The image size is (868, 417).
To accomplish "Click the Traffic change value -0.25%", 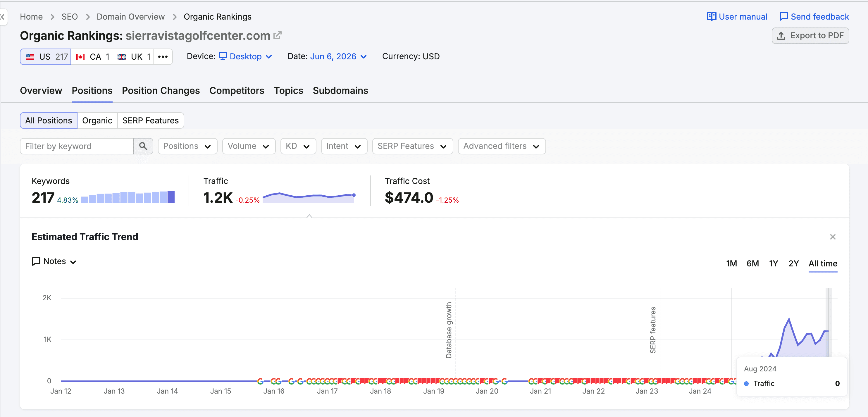I will [x=247, y=200].
